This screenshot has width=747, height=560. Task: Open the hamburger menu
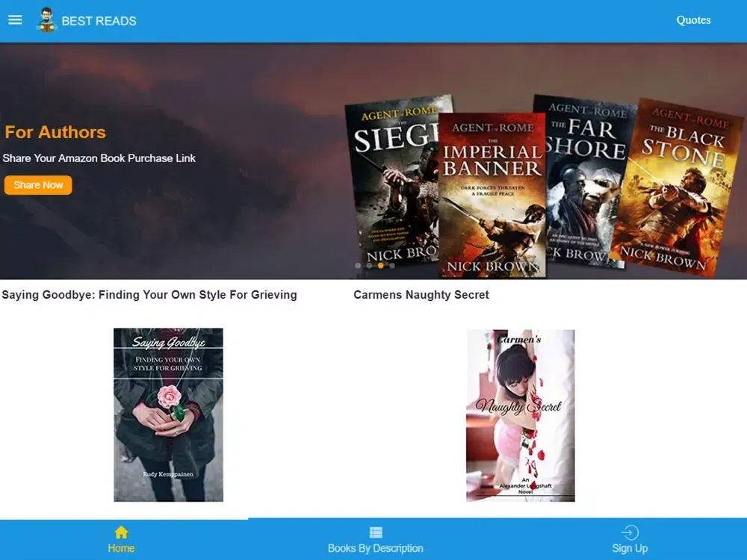tap(15, 20)
